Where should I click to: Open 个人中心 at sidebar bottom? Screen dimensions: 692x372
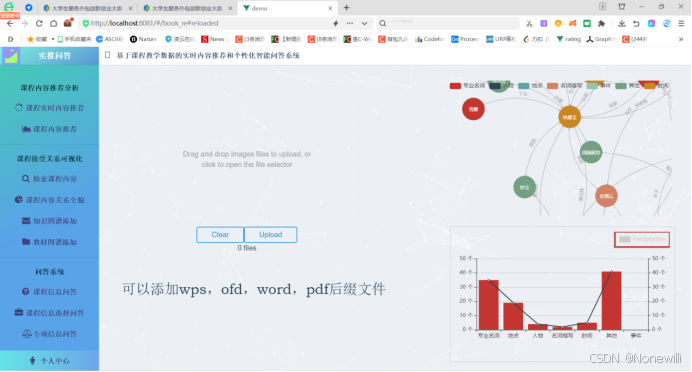tap(49, 361)
